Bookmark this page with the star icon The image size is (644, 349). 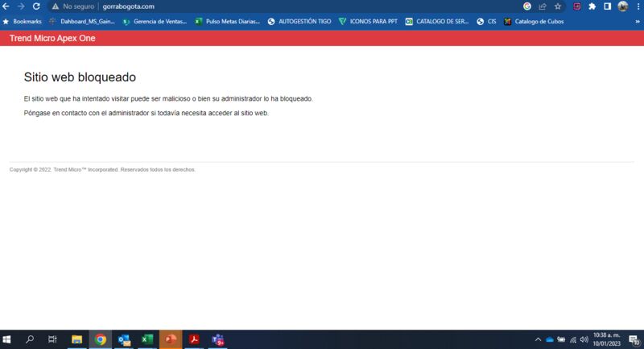pos(558,6)
